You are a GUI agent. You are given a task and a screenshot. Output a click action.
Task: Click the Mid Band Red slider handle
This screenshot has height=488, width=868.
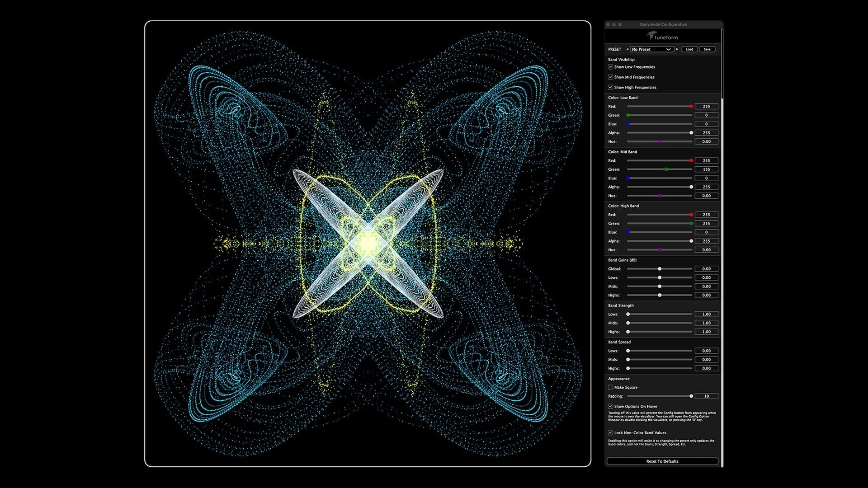click(x=691, y=161)
